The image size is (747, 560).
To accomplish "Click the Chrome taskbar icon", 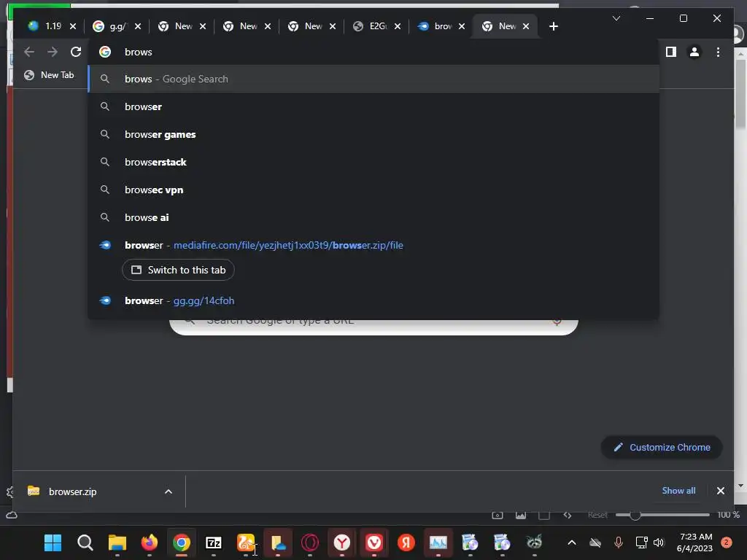I will point(182,542).
